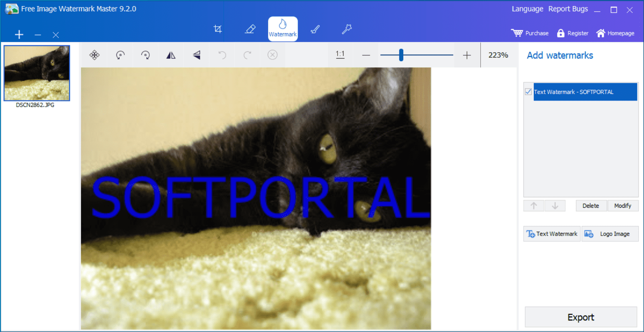This screenshot has width=644, height=332.
Task: Add a new image with the plus icon
Action: pos(19,34)
